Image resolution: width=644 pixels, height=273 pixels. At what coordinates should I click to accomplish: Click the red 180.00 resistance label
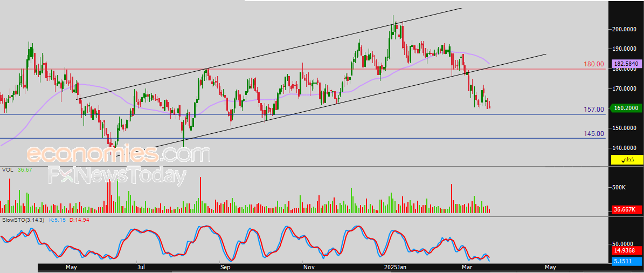[x=593, y=64]
